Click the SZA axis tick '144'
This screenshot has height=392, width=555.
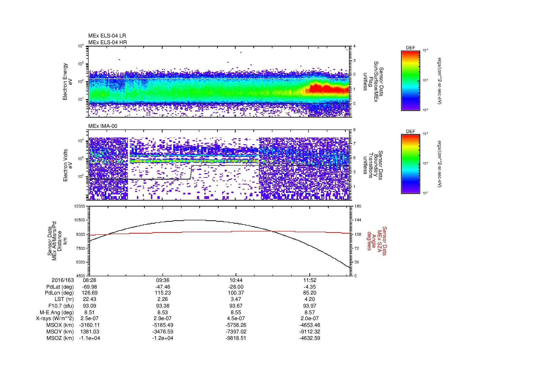(x=358, y=220)
